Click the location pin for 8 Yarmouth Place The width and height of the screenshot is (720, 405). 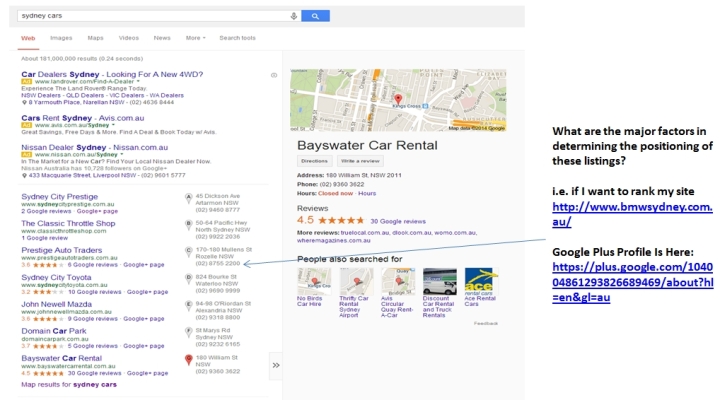pos(24,102)
